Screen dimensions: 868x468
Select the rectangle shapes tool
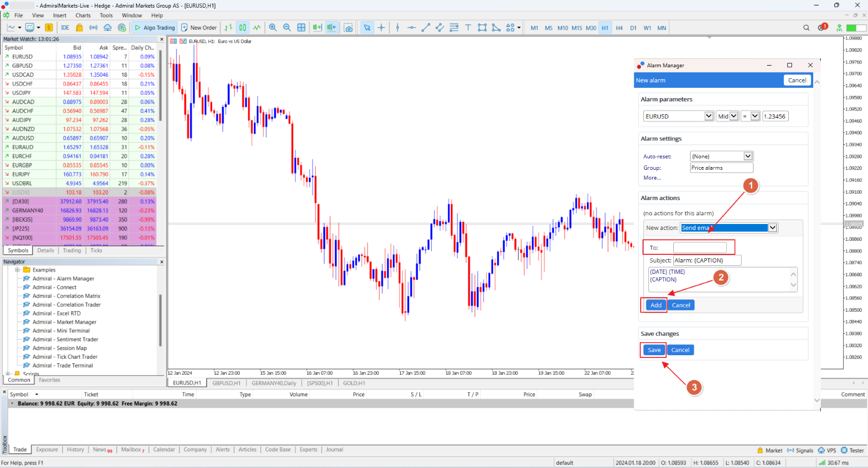[482, 28]
